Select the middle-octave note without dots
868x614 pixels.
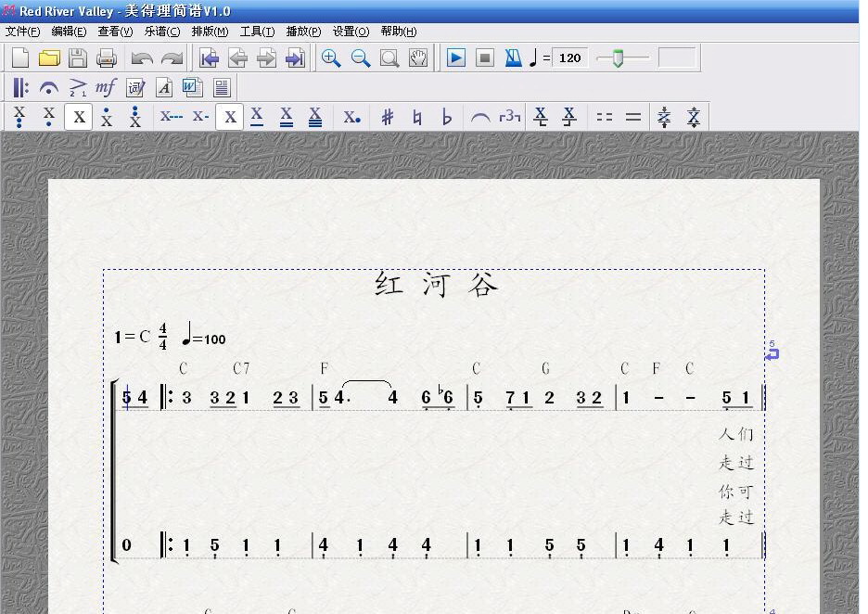pyautogui.click(x=79, y=117)
